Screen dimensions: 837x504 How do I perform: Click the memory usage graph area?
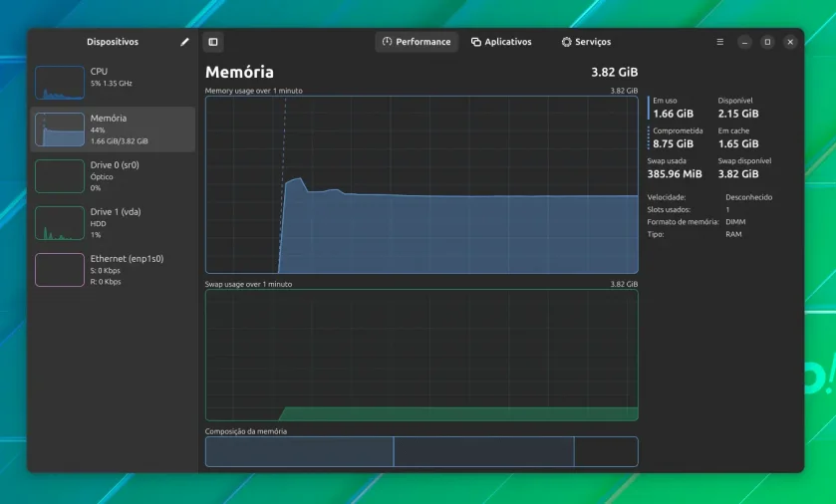[x=421, y=184]
